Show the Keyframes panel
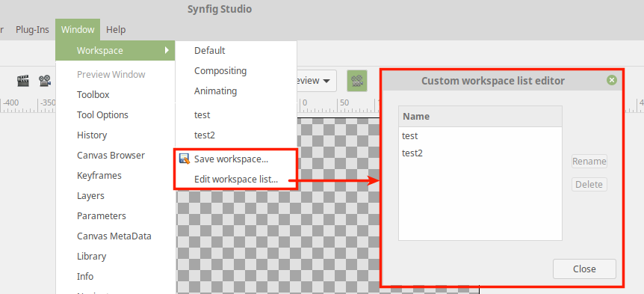Viewport: 644px width, 294px height. [x=99, y=175]
